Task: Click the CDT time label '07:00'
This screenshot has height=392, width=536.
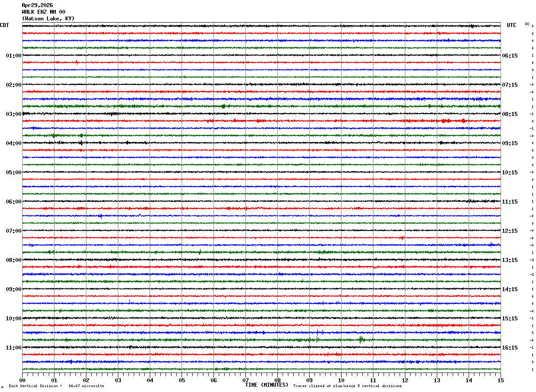Action: [14, 231]
